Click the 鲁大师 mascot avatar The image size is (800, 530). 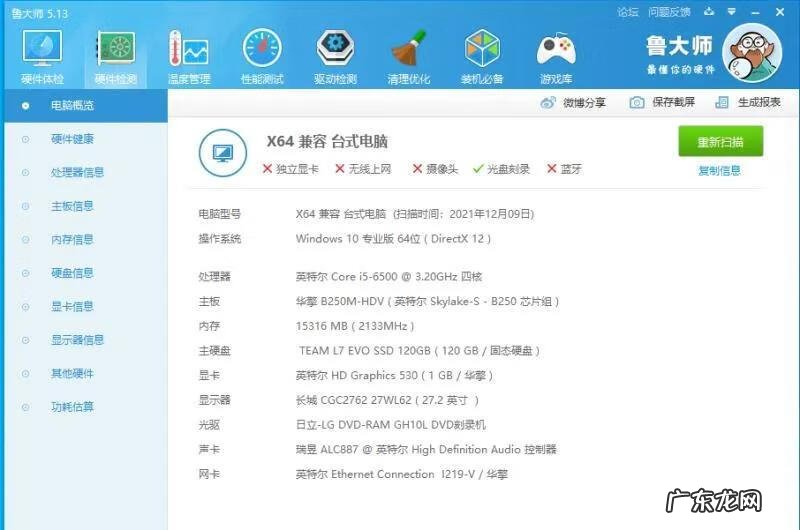(752, 53)
